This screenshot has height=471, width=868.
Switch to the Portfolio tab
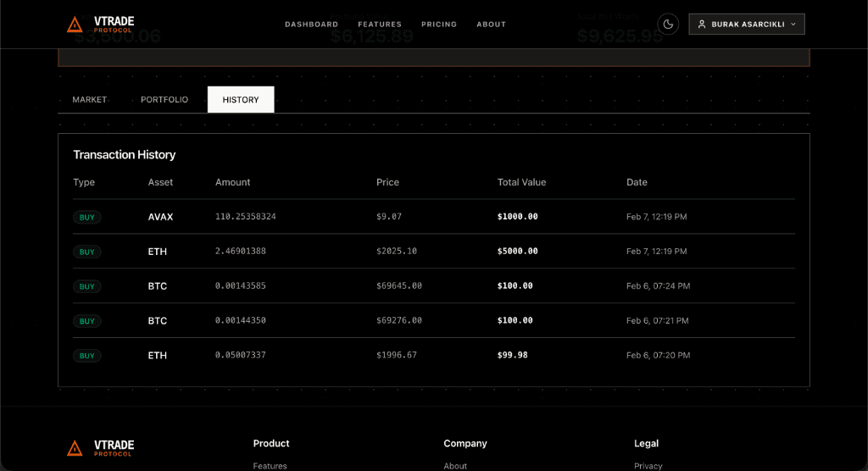click(x=164, y=100)
